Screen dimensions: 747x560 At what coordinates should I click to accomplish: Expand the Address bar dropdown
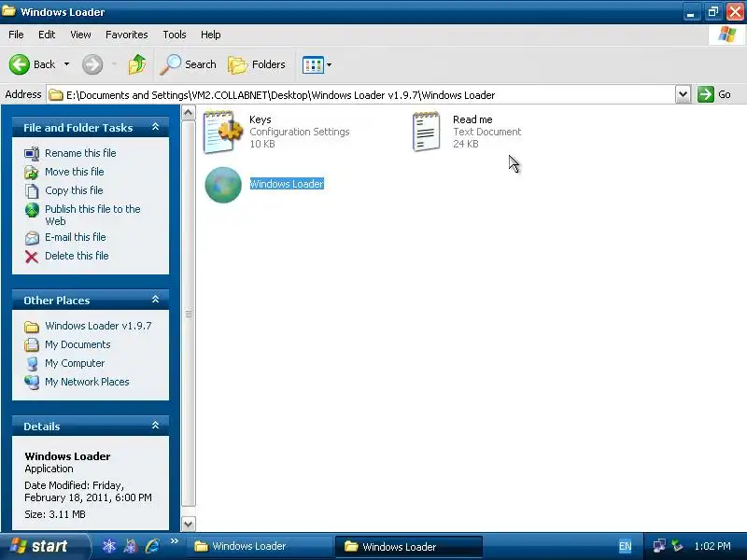(683, 94)
